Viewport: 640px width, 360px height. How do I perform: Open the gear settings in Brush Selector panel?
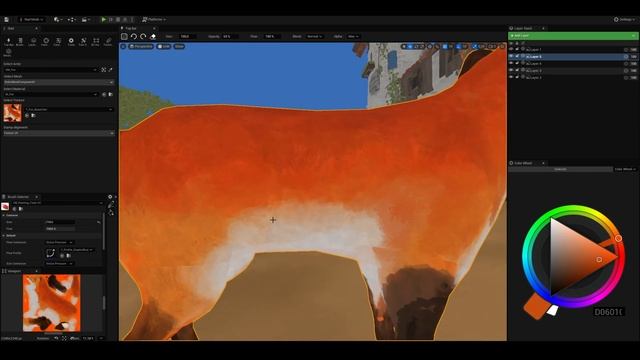pos(110,197)
